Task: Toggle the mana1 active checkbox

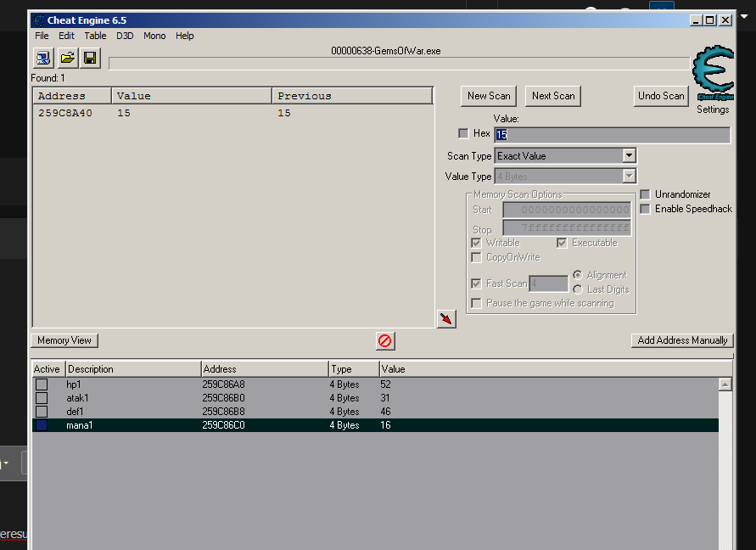Action: coord(42,425)
